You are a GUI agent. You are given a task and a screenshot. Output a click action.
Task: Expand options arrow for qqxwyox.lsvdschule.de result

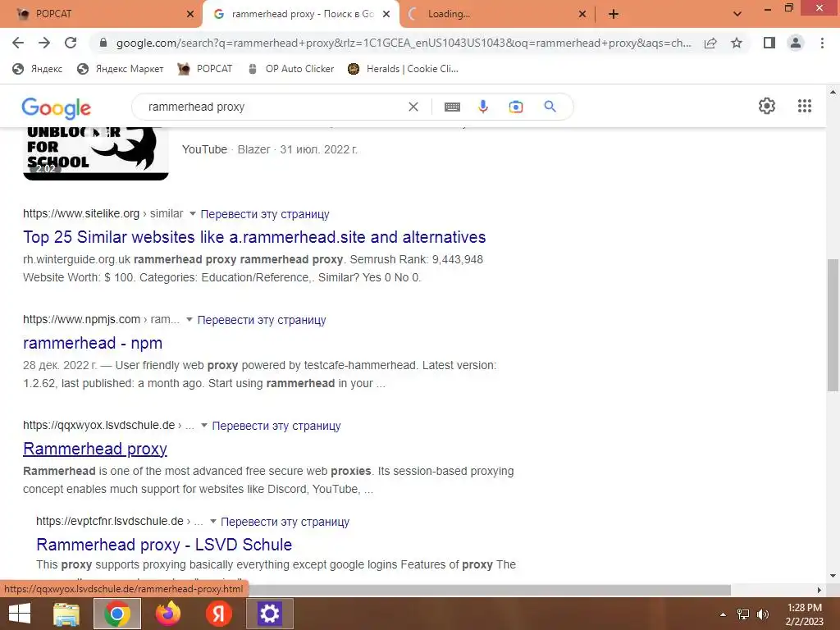point(203,426)
